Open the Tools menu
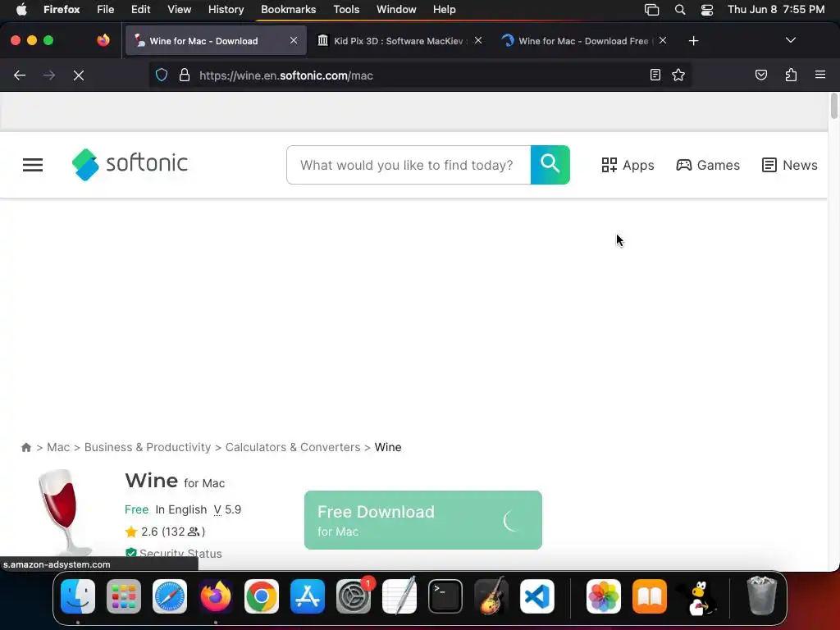 pyautogui.click(x=346, y=10)
